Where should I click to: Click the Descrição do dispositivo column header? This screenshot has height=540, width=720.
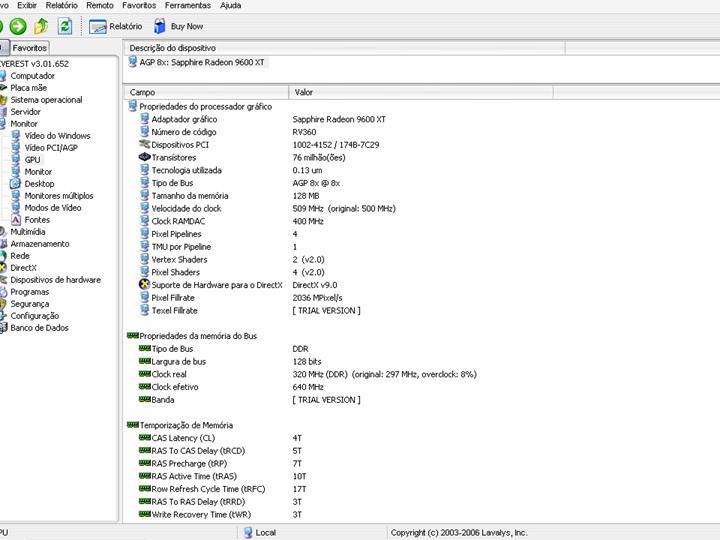pos(344,48)
